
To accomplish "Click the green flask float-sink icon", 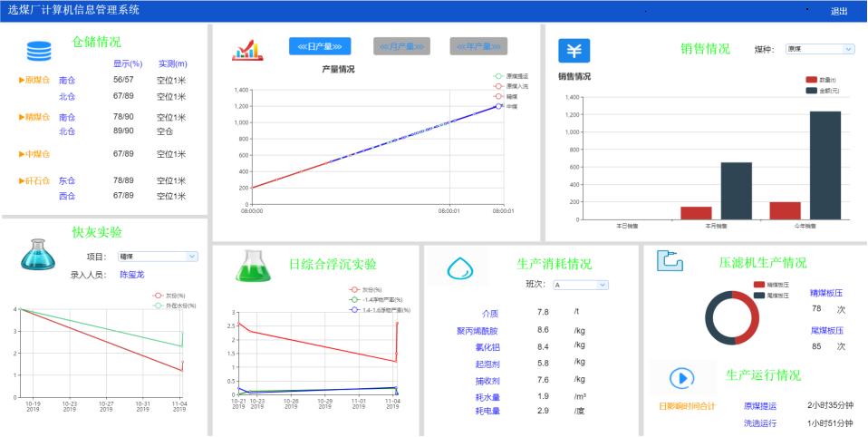I will tap(254, 265).
